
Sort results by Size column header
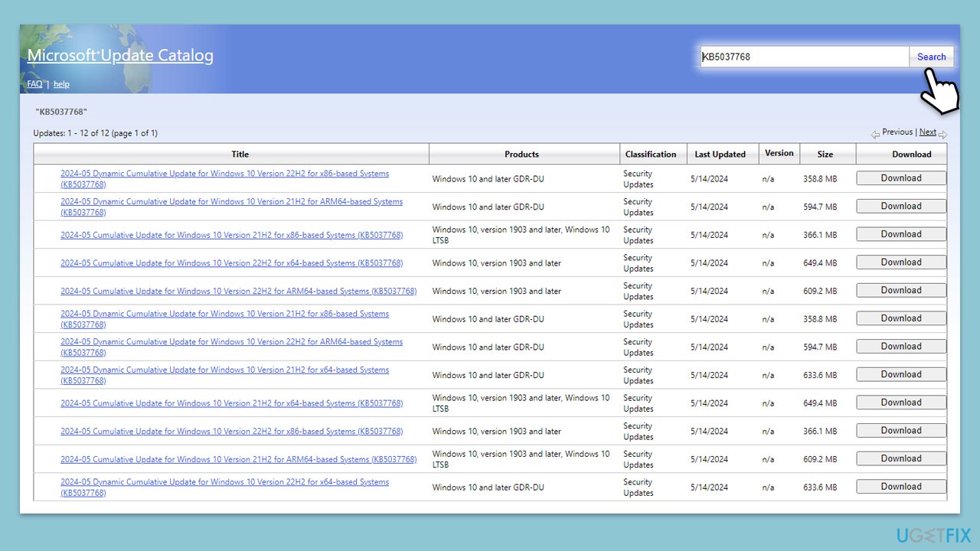(825, 154)
